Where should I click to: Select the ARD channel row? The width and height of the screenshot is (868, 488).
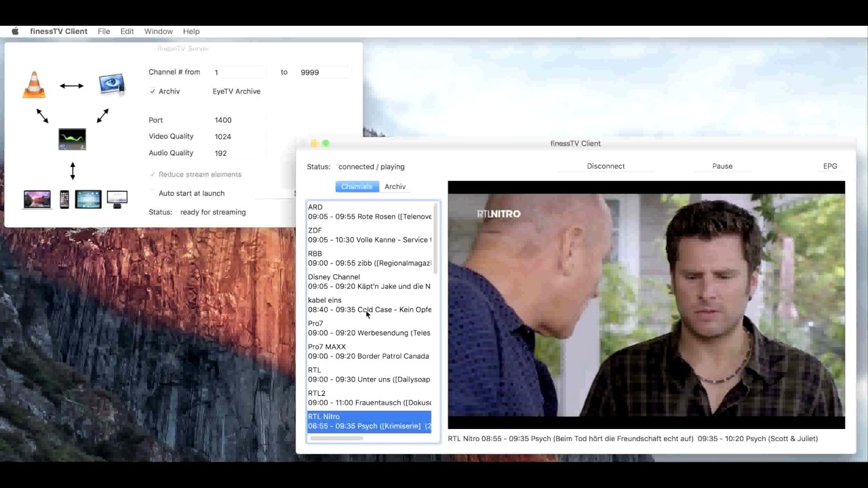pos(370,212)
